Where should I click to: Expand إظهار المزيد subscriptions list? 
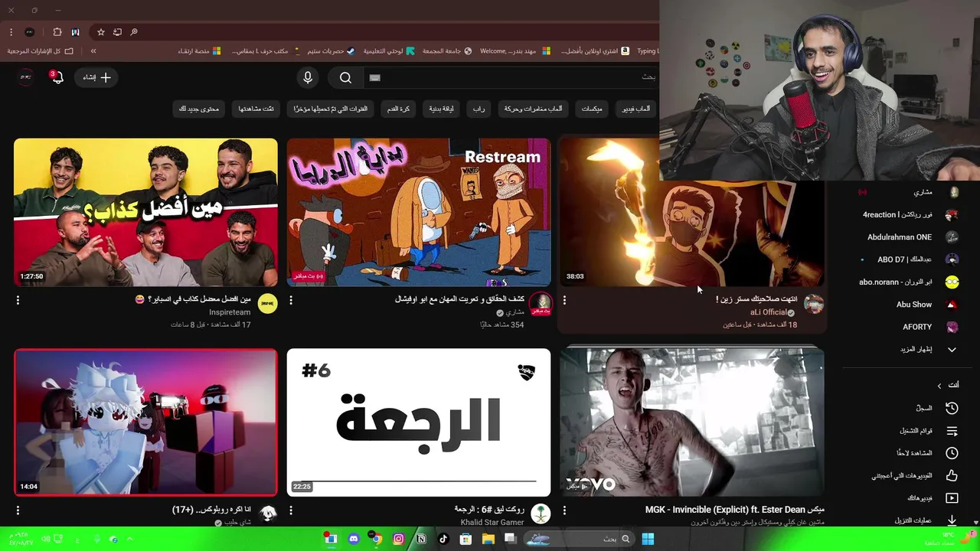click(x=910, y=349)
